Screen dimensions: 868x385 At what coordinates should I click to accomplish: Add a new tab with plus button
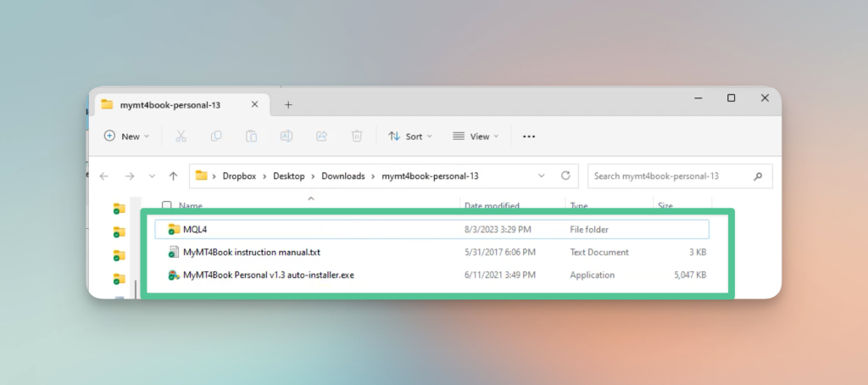(288, 104)
